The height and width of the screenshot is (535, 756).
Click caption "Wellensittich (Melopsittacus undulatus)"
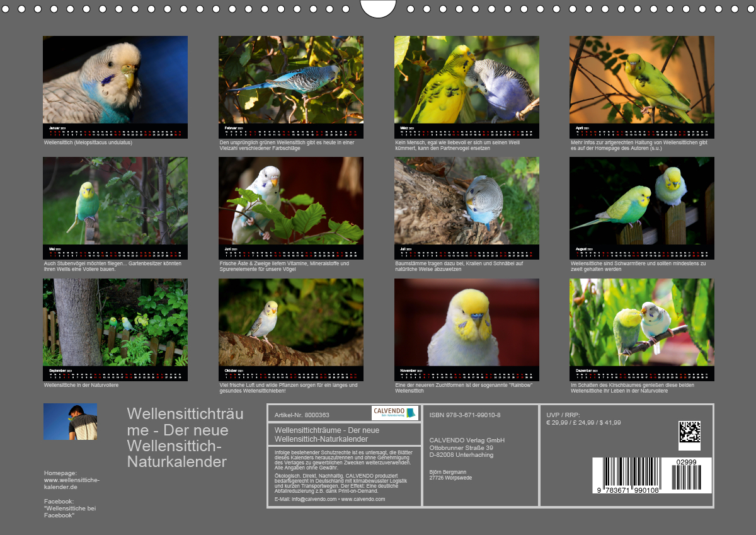[88, 142]
